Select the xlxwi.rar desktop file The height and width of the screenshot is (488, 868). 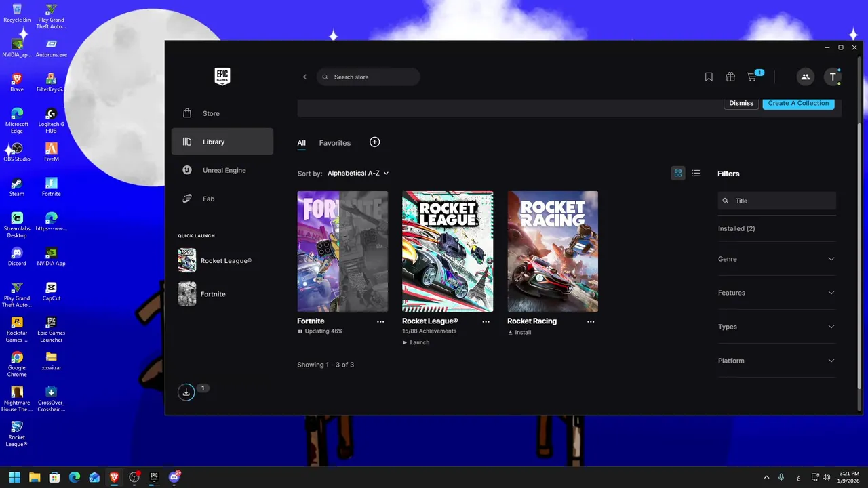[52, 361]
